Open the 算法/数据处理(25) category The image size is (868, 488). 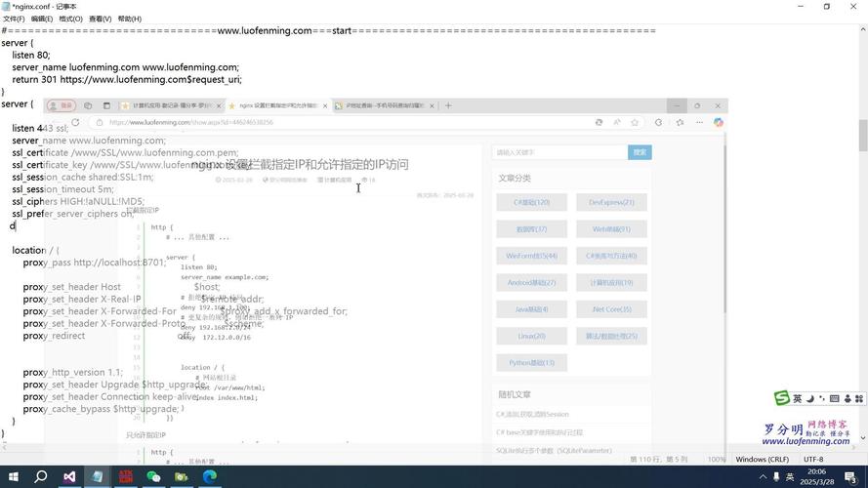(611, 336)
